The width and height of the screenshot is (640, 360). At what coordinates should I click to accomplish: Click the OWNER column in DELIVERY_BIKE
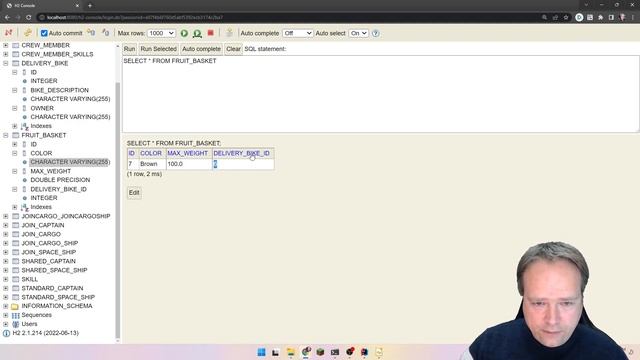(x=42, y=108)
